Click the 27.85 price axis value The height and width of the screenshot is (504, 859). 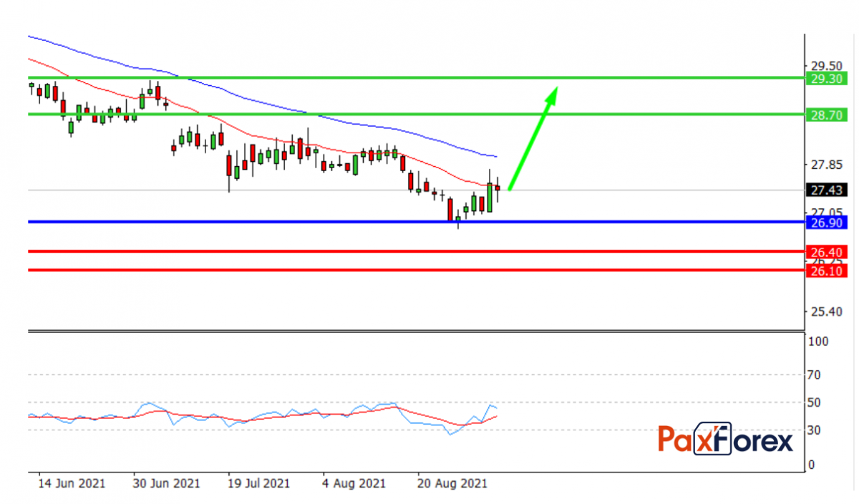point(824,165)
